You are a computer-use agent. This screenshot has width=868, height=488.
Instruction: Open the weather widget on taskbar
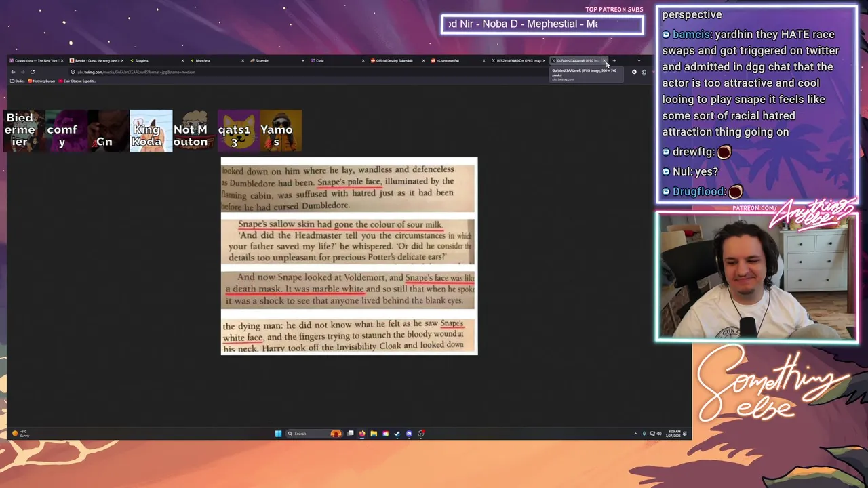click(x=21, y=434)
